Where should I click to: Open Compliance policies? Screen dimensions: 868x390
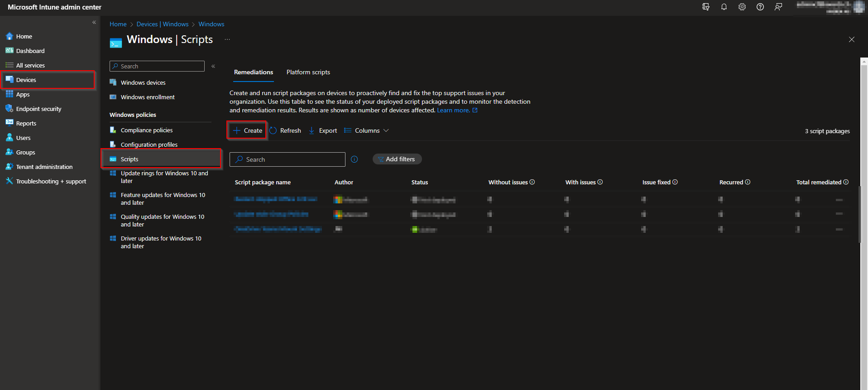tap(147, 130)
